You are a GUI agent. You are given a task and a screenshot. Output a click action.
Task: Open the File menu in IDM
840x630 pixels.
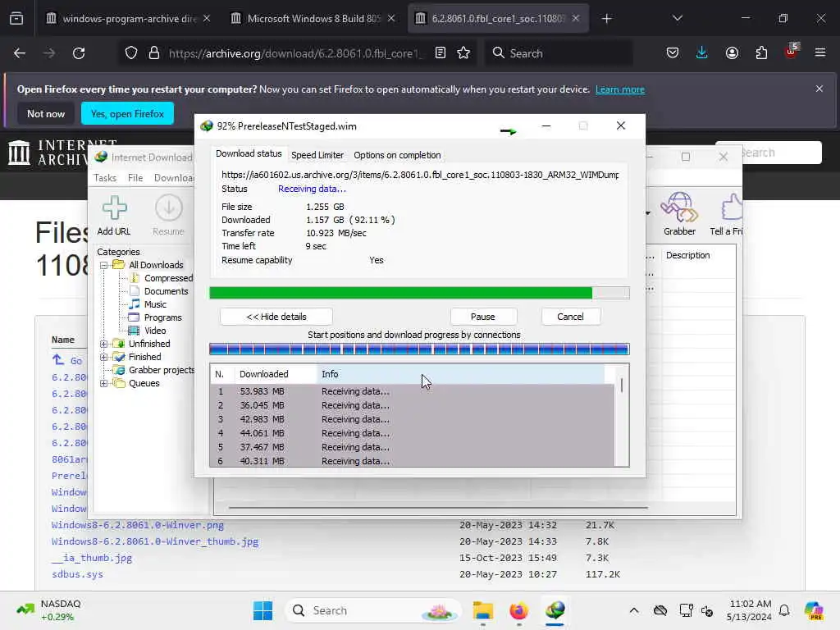click(135, 178)
